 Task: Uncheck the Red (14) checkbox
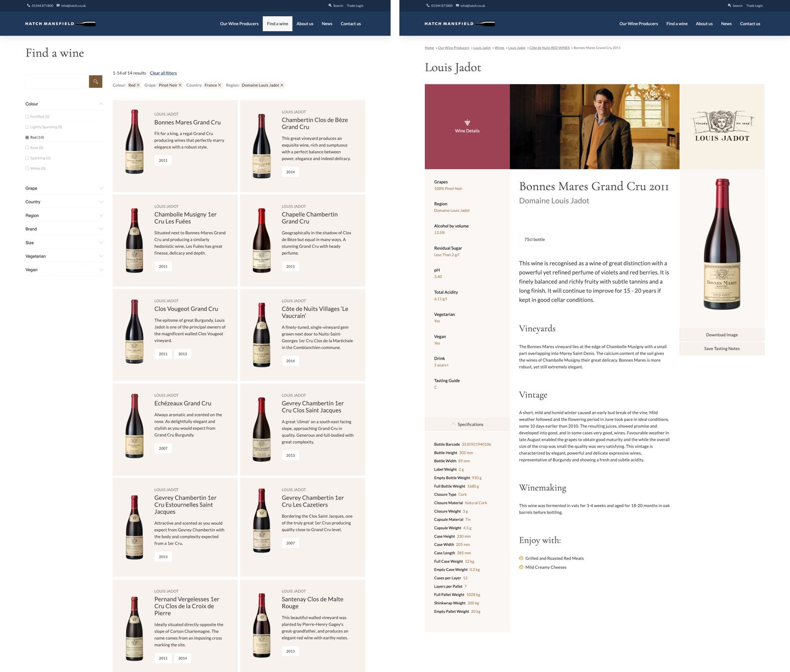pos(27,137)
